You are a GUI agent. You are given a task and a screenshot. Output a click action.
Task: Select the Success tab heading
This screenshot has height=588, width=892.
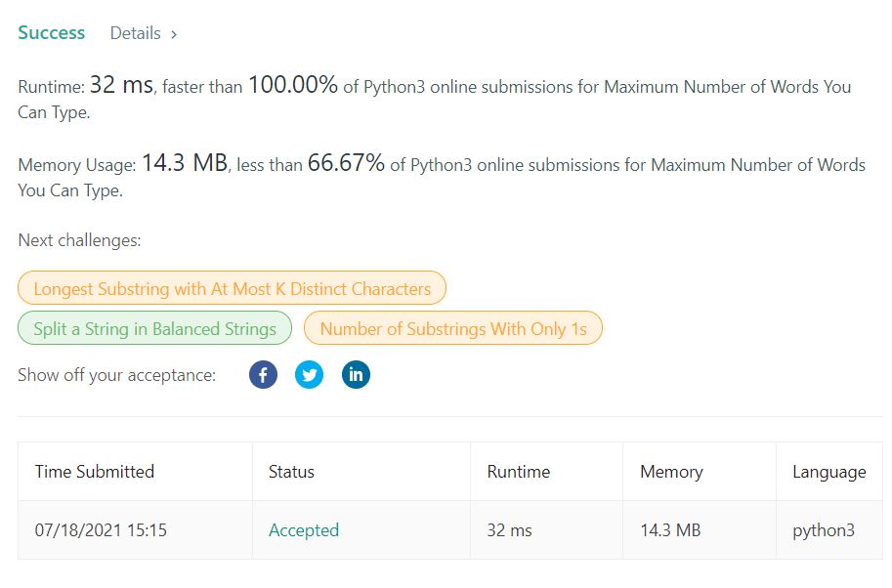[x=51, y=33]
